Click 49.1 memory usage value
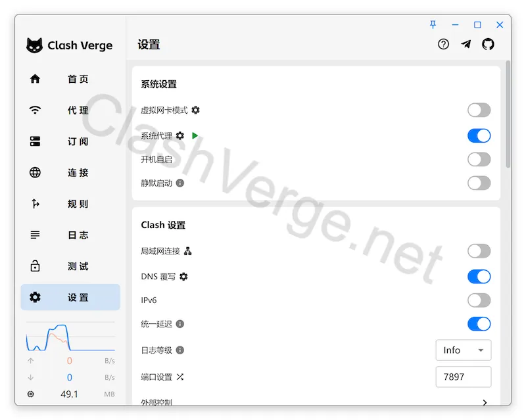 click(x=69, y=394)
